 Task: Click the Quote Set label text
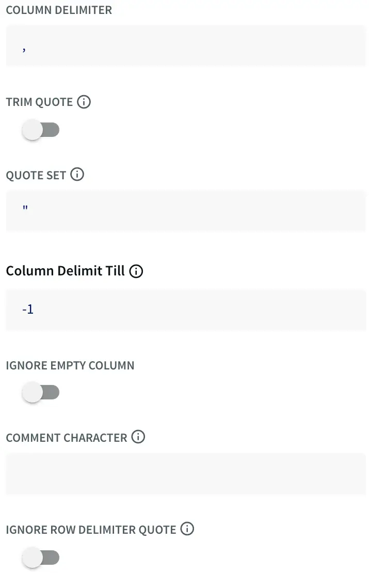36,175
